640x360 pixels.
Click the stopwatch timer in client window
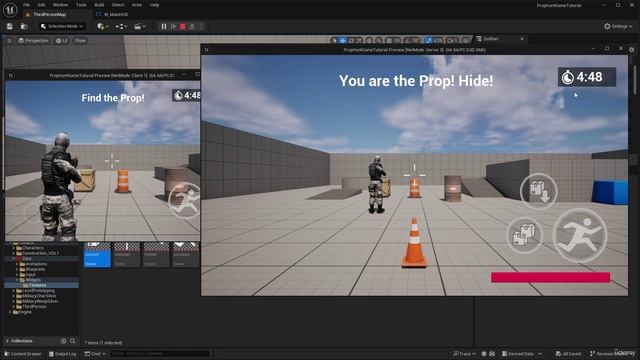(x=186, y=96)
